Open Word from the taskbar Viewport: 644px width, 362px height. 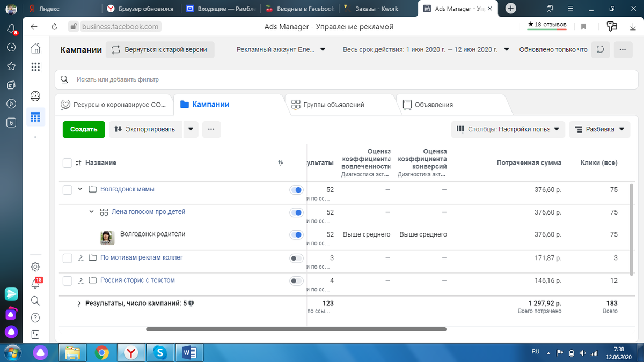pyautogui.click(x=189, y=352)
